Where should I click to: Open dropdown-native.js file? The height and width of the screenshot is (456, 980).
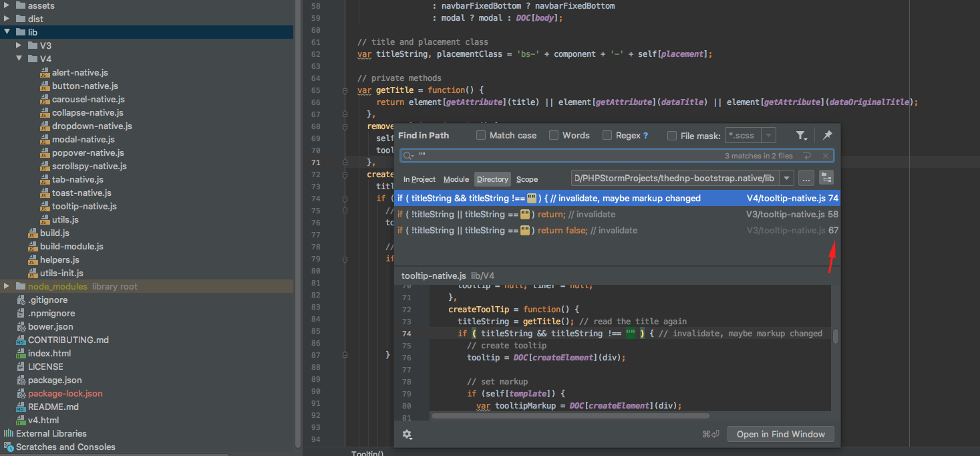[x=92, y=126]
